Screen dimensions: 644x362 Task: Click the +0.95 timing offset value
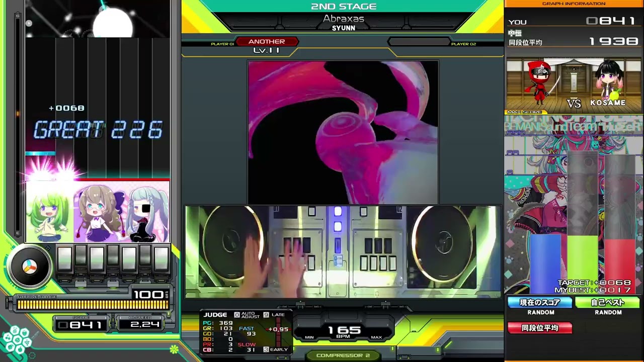tap(278, 330)
